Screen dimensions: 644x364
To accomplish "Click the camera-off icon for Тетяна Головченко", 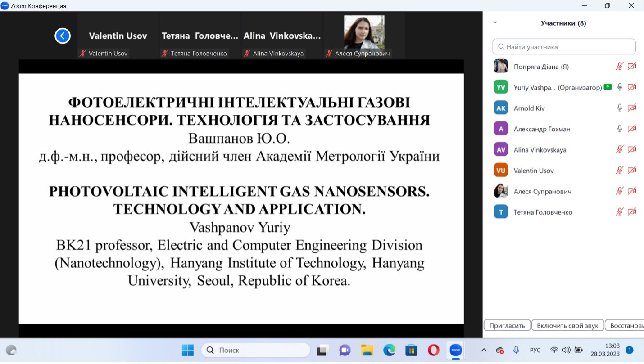I will tap(632, 212).
